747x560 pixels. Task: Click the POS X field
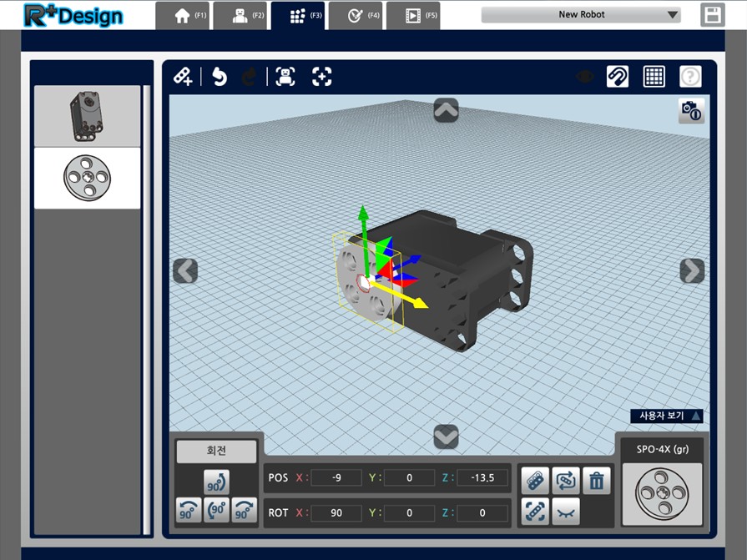point(336,477)
